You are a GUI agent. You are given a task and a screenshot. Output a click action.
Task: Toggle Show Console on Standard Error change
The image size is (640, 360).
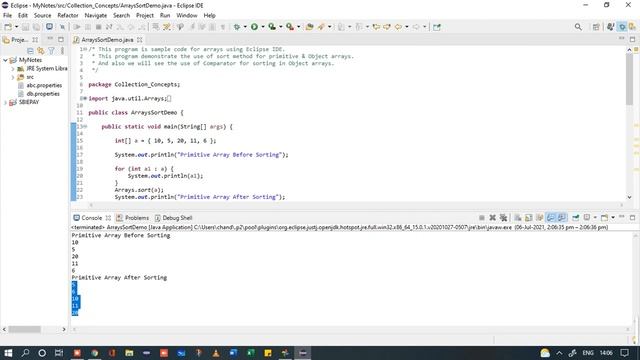point(562,218)
